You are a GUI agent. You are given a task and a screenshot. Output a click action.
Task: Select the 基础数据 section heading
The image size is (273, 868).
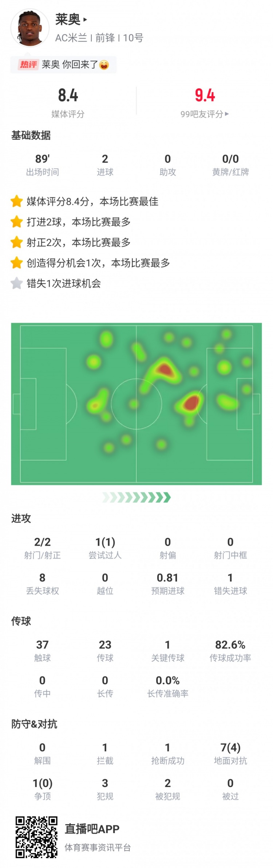pyautogui.click(x=31, y=136)
